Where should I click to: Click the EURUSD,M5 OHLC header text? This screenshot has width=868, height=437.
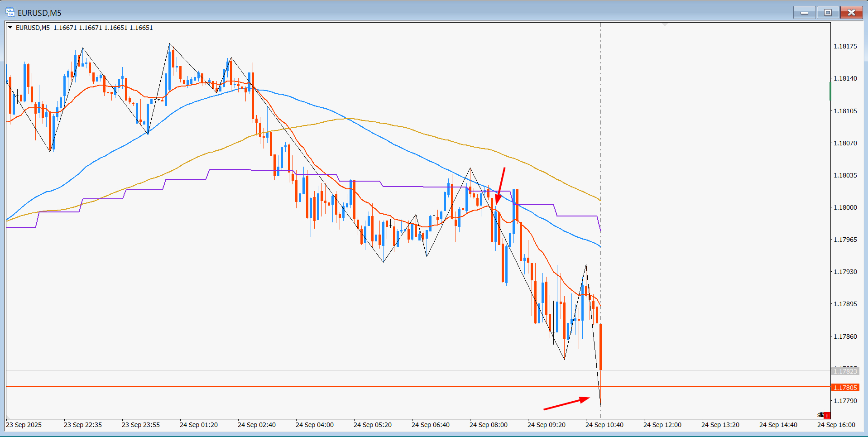(x=84, y=28)
